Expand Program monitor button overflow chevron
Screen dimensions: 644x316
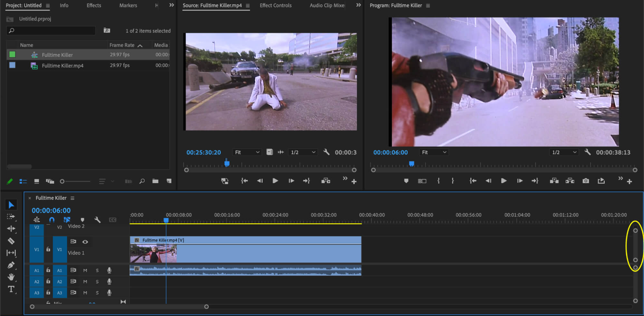pos(620,178)
